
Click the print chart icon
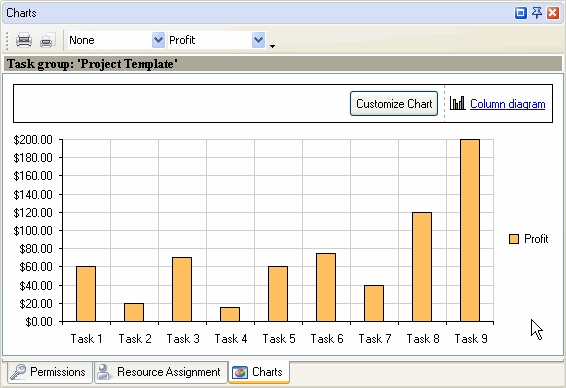click(24, 40)
